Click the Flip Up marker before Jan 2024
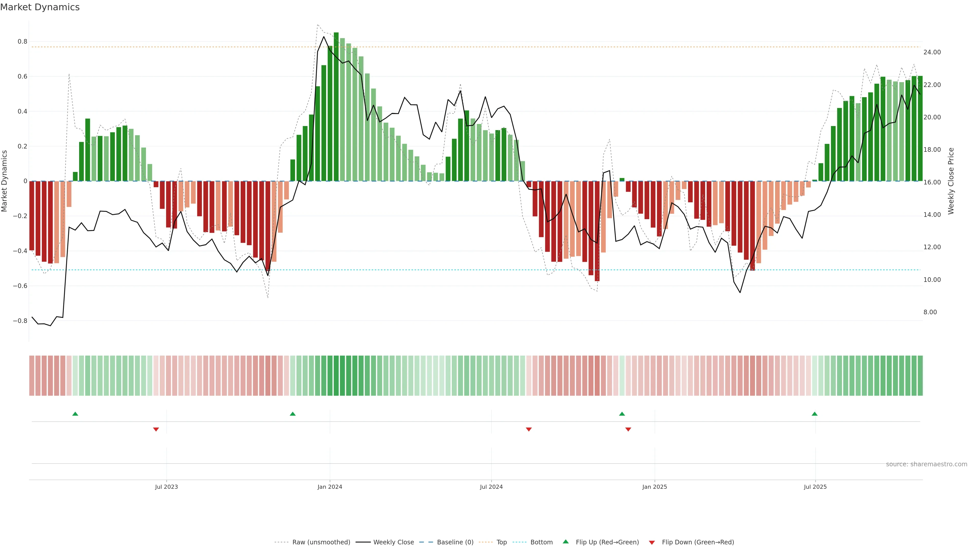This screenshot has width=980, height=551. tap(292, 414)
